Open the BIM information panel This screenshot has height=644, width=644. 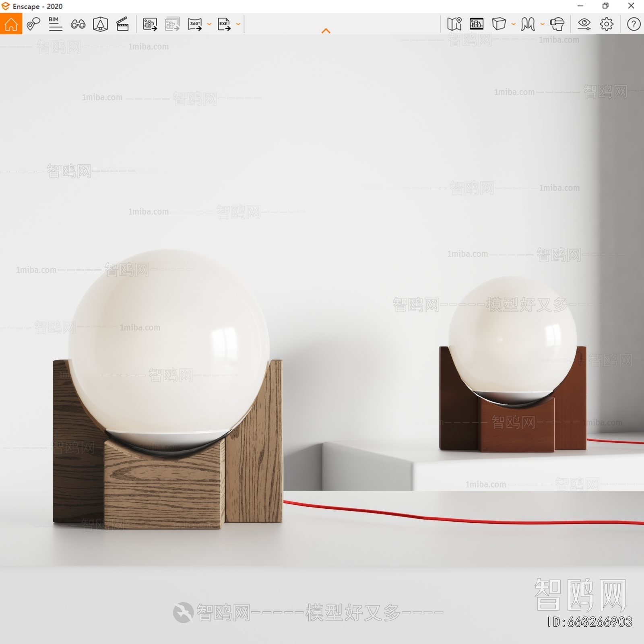(55, 24)
